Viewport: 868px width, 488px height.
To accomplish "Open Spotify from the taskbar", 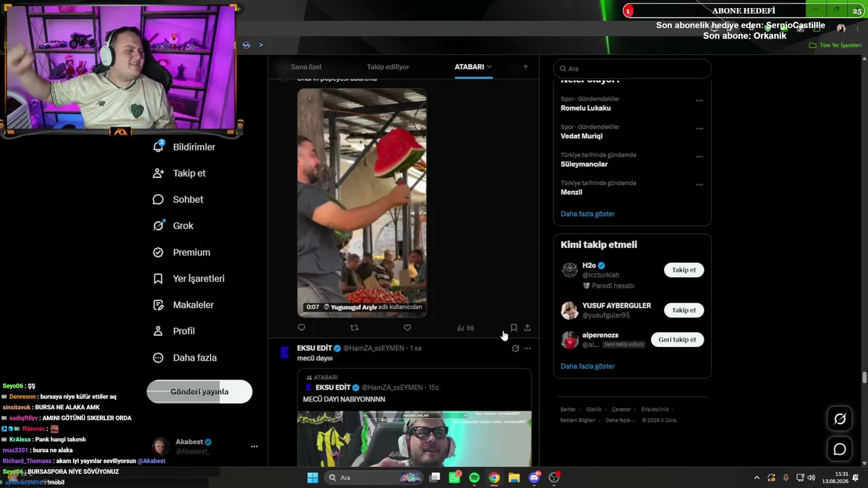I will 474,477.
